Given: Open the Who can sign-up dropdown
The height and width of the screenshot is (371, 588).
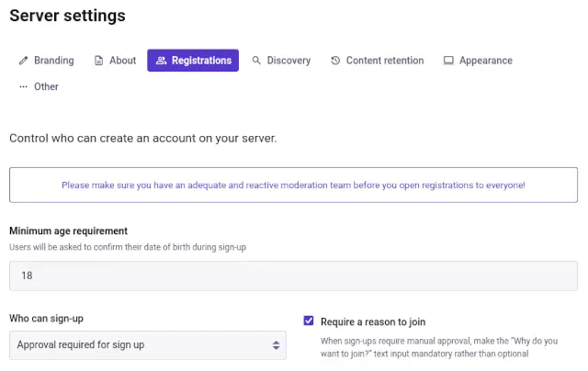Looking at the screenshot, I should click(148, 345).
